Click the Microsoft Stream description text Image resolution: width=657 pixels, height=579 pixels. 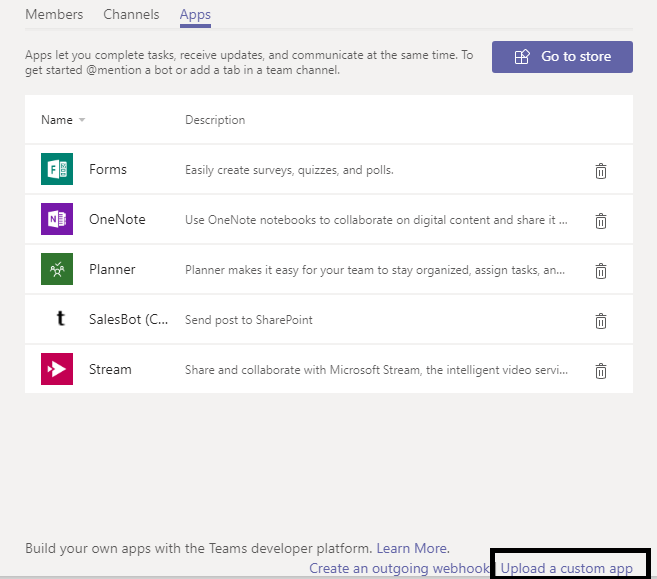376,370
